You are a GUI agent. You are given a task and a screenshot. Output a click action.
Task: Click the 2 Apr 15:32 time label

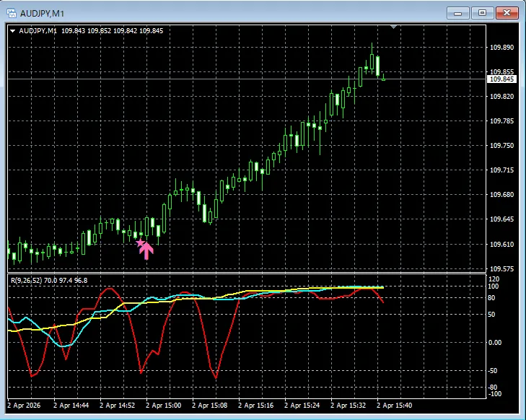click(349, 406)
